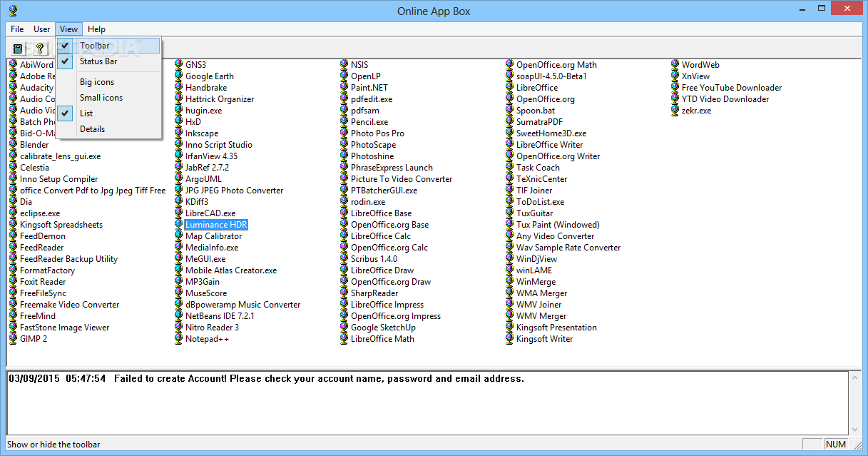
Task: Click the icon next to Google Earth
Action: (179, 76)
